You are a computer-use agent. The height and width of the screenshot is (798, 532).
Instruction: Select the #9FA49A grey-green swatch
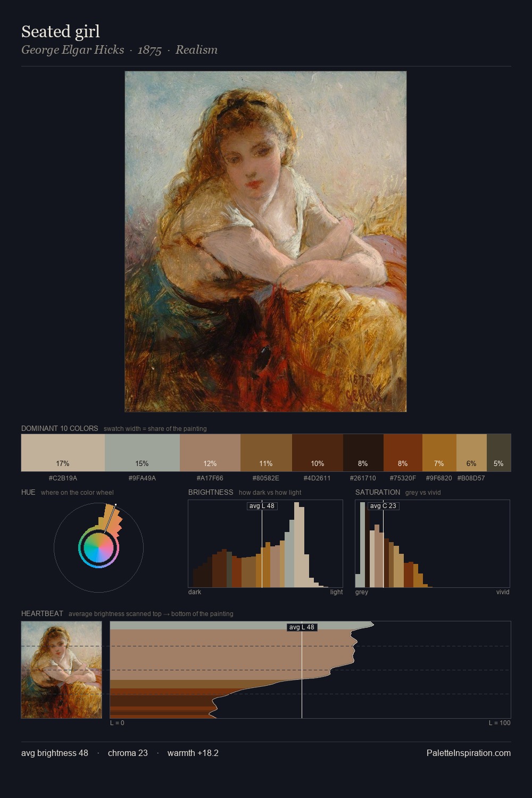coord(142,453)
